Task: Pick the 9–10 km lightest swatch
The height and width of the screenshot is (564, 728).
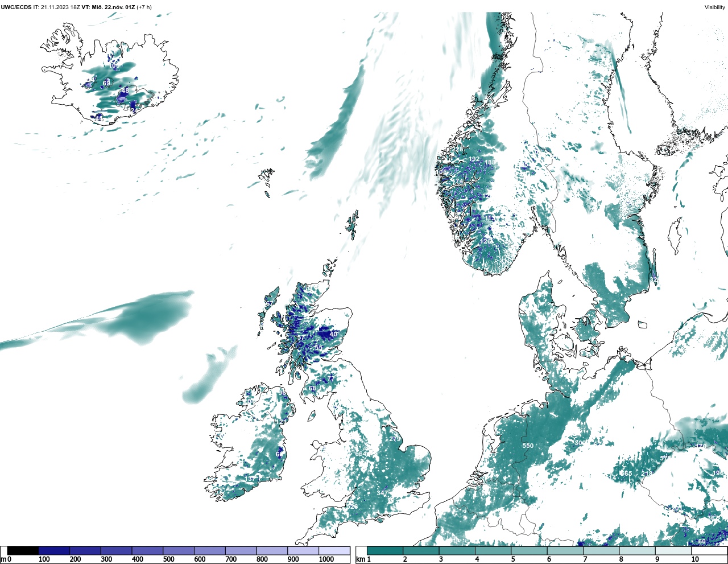Action: pyautogui.click(x=673, y=550)
